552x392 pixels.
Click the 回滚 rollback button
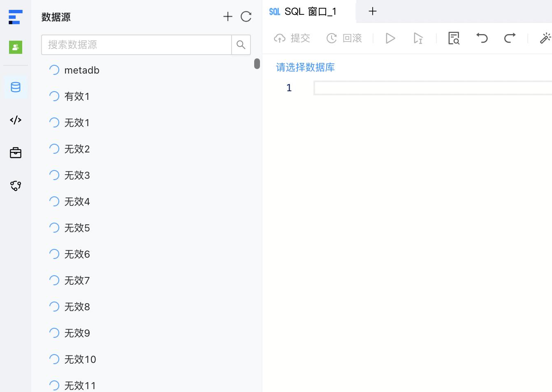pyautogui.click(x=344, y=38)
